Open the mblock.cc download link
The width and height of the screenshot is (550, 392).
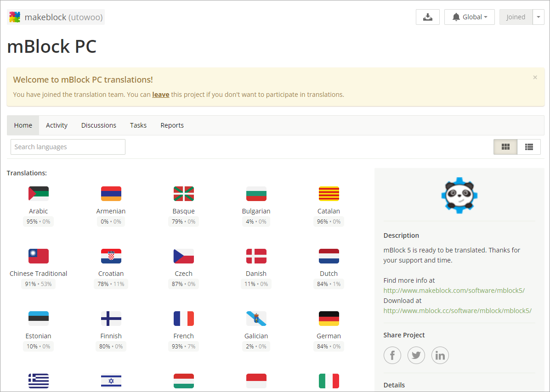(x=457, y=311)
